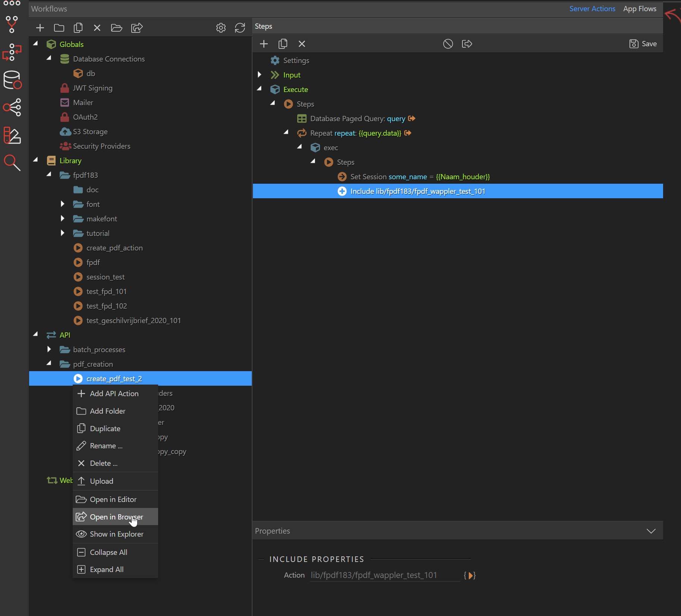
Task: Select Duplicate in the context menu
Action: pyautogui.click(x=105, y=429)
